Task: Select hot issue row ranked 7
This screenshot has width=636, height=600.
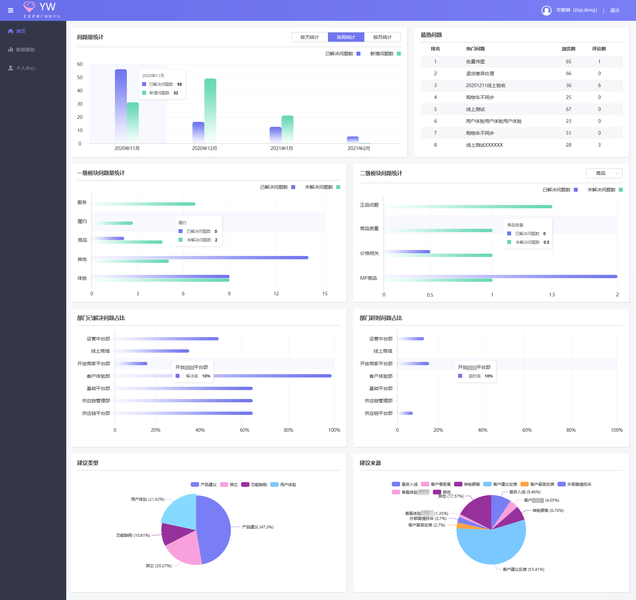Action: click(x=521, y=133)
